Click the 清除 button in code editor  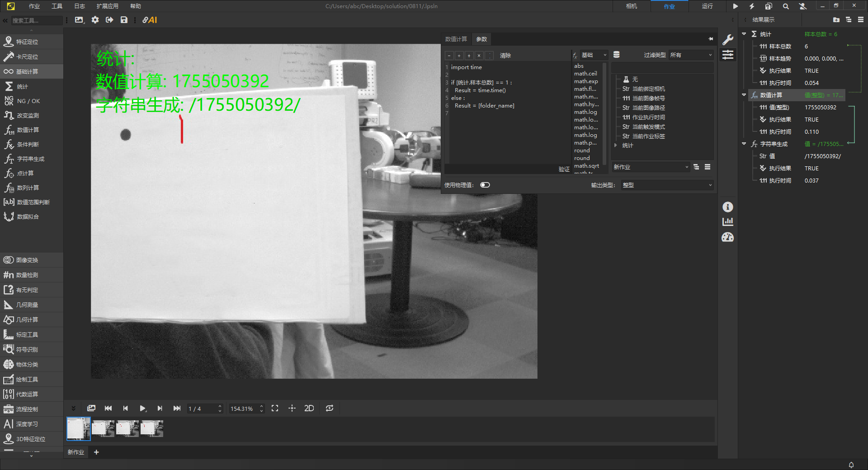pyautogui.click(x=505, y=56)
